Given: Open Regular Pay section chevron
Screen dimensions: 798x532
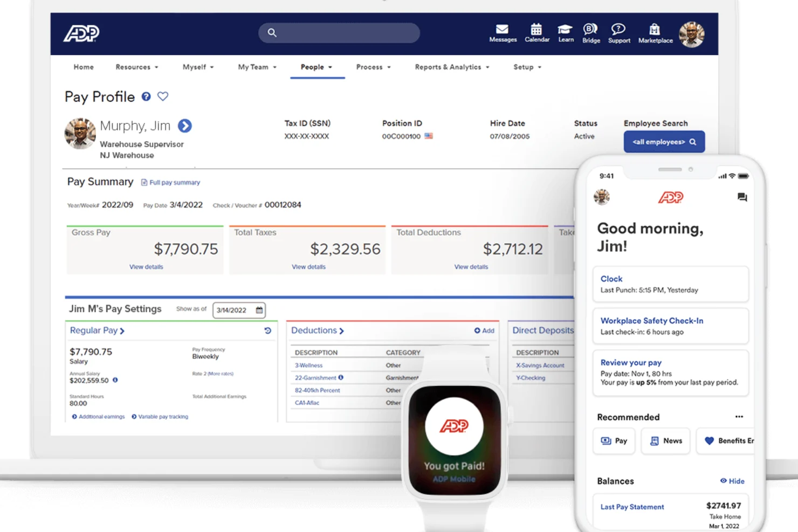Looking at the screenshot, I should [122, 331].
